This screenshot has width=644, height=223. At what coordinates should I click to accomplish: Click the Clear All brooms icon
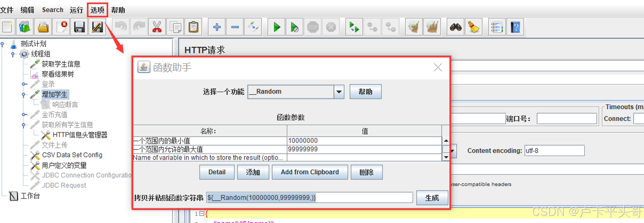pyautogui.click(x=432, y=27)
